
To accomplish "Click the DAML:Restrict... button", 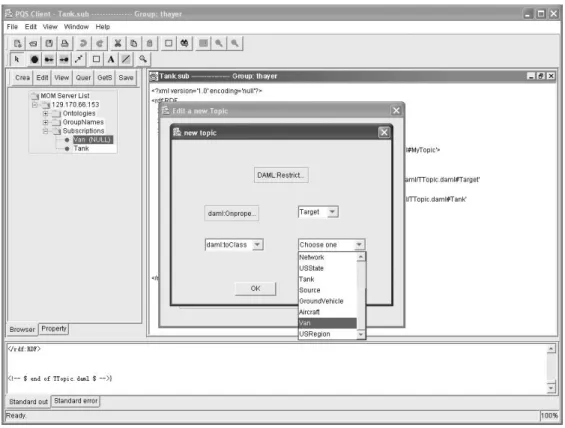I will tap(281, 175).
